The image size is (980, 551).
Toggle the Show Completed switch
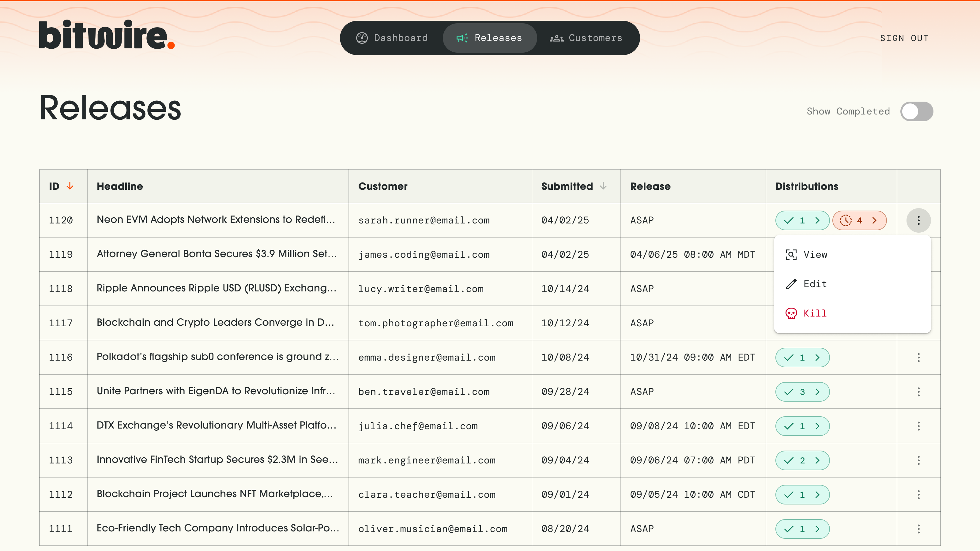coord(917,111)
